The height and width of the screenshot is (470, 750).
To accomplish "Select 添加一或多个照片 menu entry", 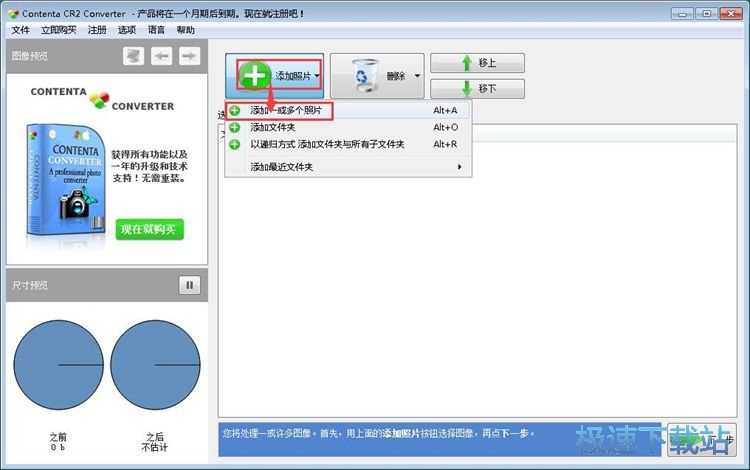I will 348,110.
